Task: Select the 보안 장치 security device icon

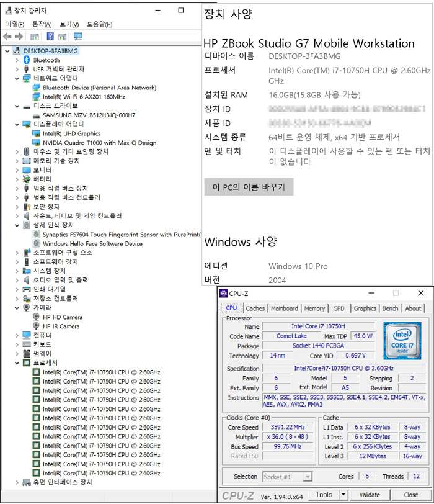Action: [27, 207]
